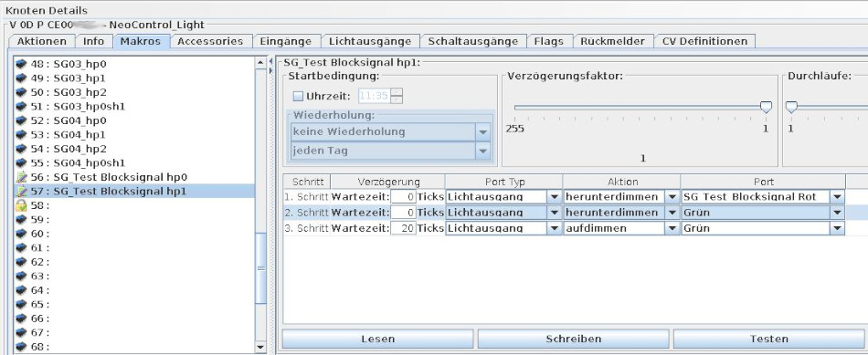Click the edit icon of macro 56
This screenshot has height=355, width=868.
coord(22,177)
